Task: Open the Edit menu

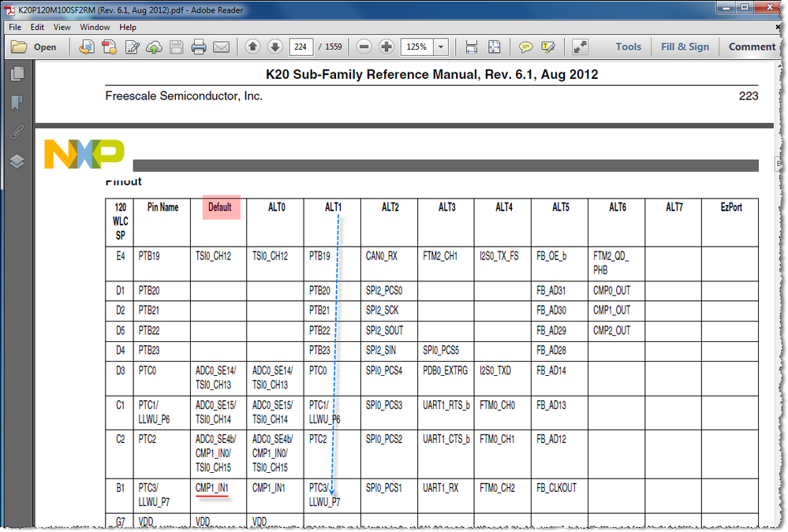Action: [37, 27]
